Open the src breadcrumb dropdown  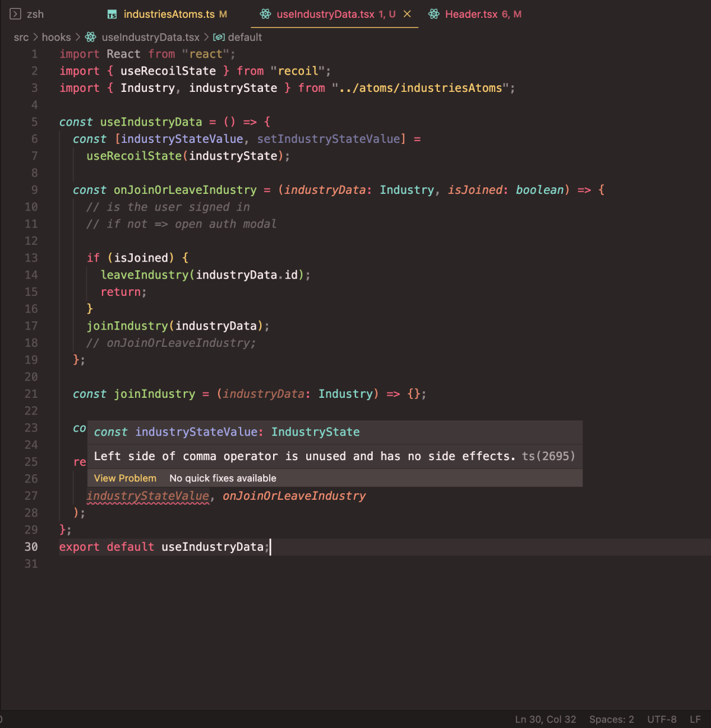point(21,37)
